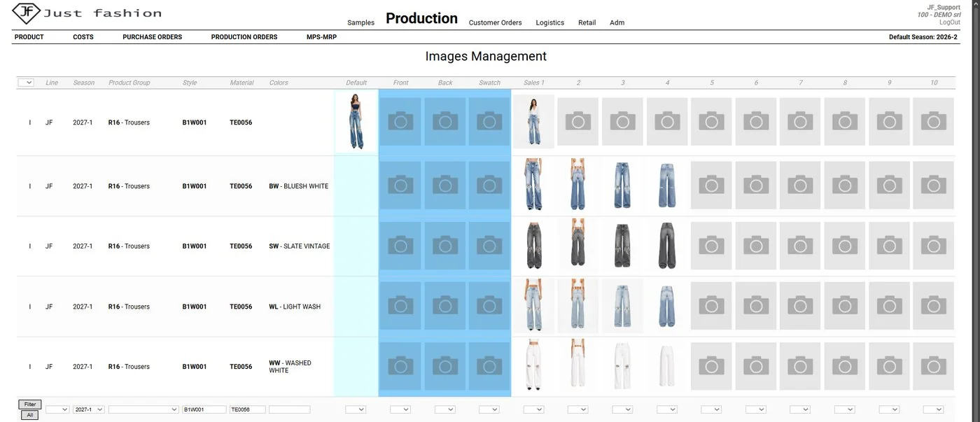Screen dimensions: 980x422
Task: Upload Front image for BLUESH WHITE row
Action: point(400,185)
